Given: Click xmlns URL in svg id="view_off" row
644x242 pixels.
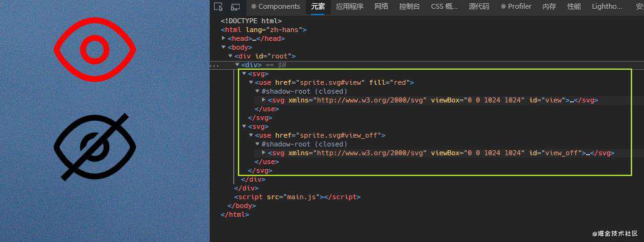Looking at the screenshot, I should tap(370, 153).
